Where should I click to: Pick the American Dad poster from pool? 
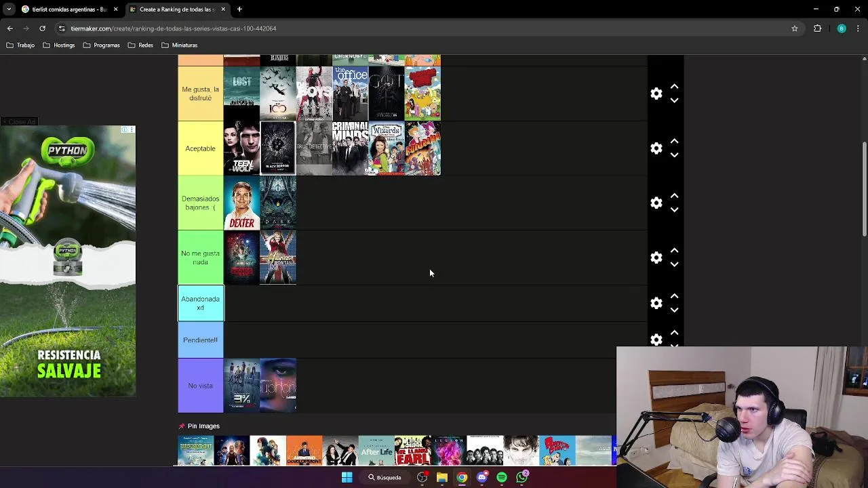click(557, 451)
